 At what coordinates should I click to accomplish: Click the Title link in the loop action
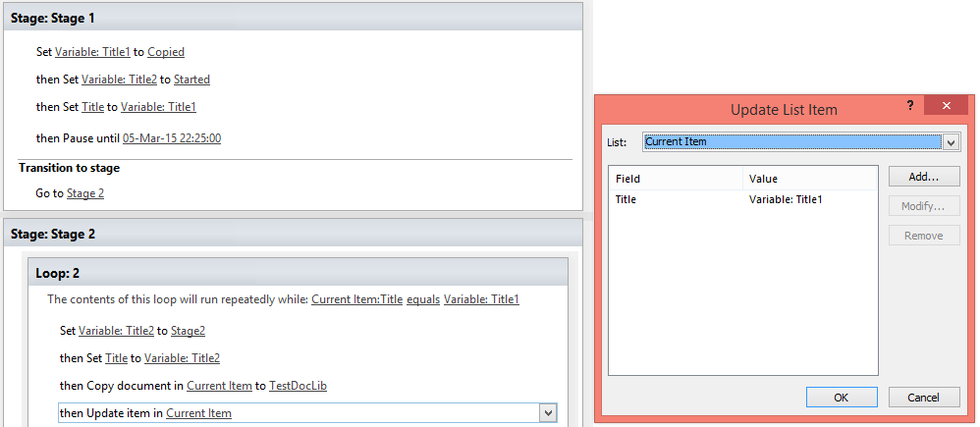pos(116,358)
